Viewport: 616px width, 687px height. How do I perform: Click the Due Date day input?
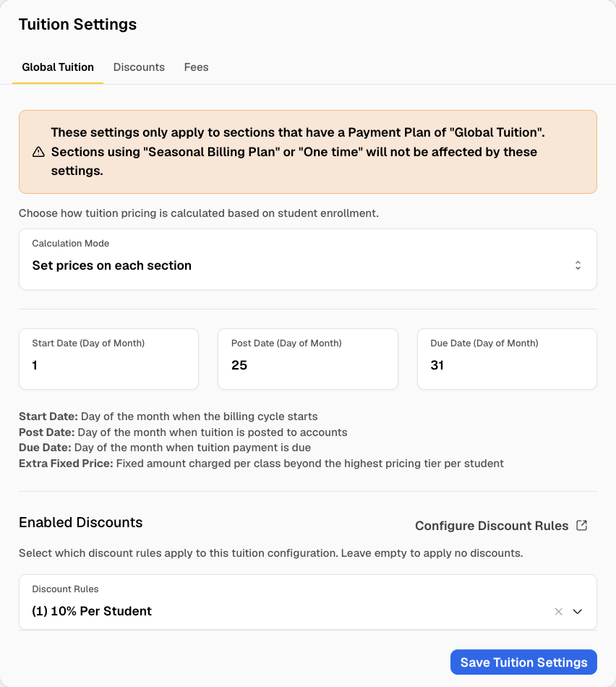coord(507,359)
